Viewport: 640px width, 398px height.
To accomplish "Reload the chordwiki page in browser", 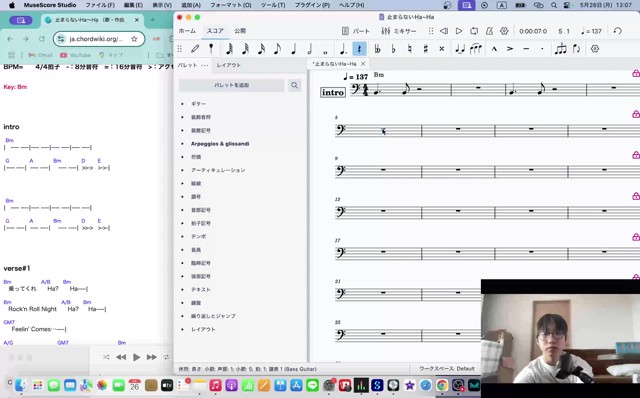I will click(42, 39).
